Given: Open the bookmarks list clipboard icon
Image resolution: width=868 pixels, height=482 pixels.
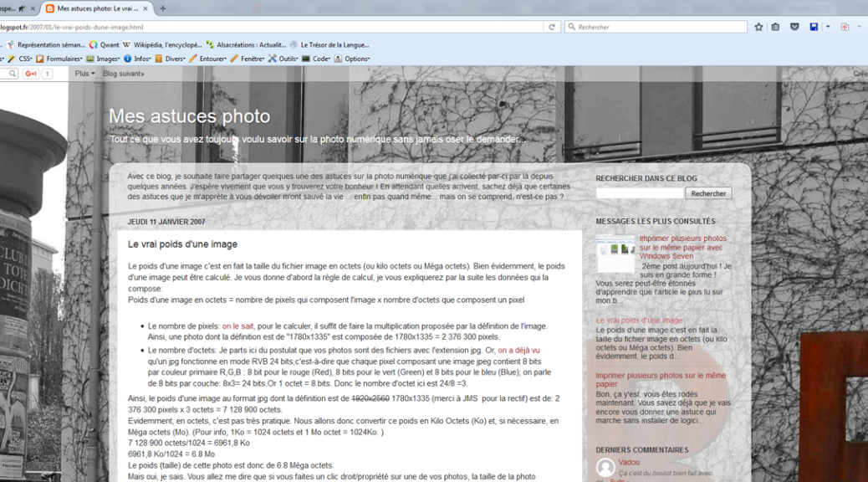Looking at the screenshot, I should click(x=775, y=27).
